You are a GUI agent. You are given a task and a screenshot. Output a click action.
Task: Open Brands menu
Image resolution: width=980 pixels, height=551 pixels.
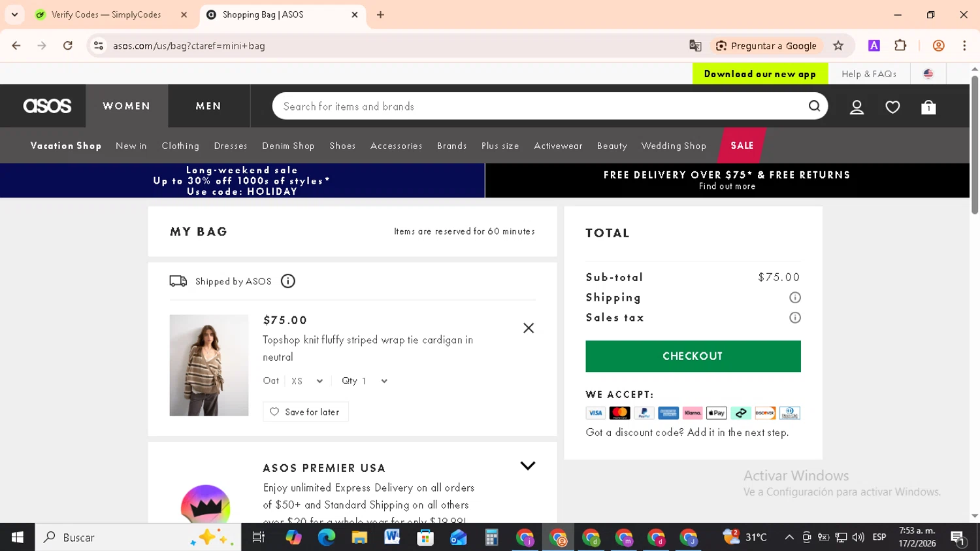pos(452,146)
